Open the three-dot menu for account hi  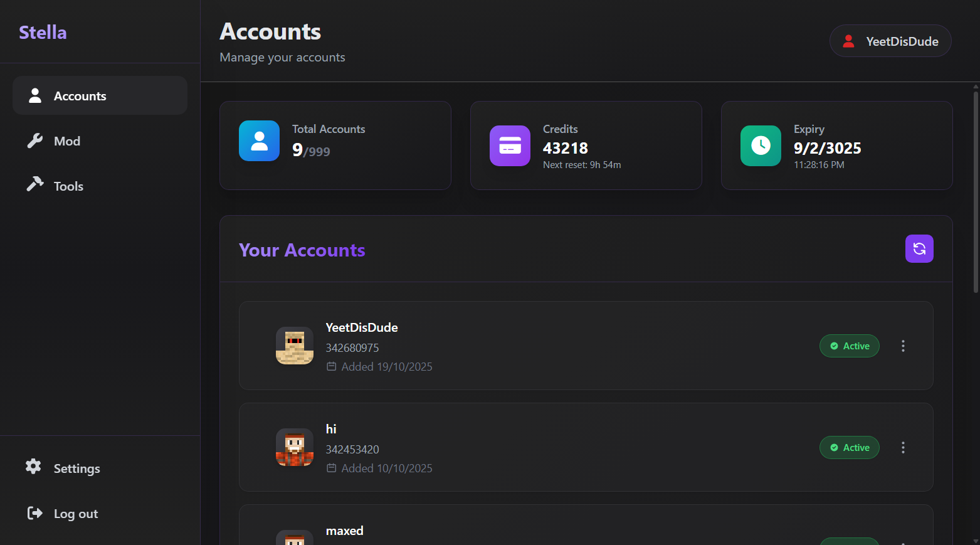903,447
